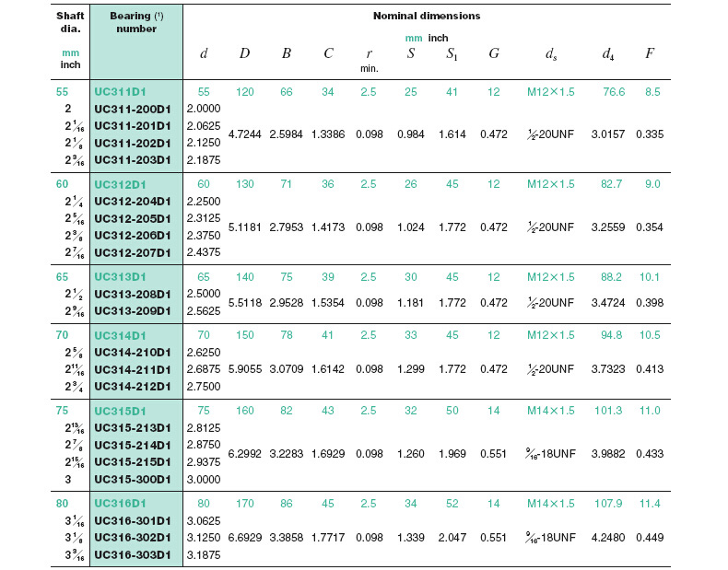Click the 4.7244 inch D value
728x570 pixels.
[244, 134]
